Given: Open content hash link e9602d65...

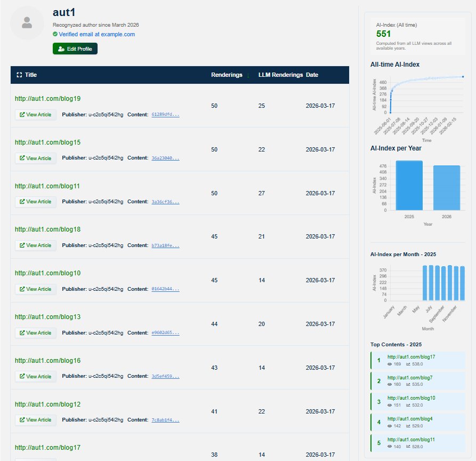Looking at the screenshot, I should click(165, 333).
